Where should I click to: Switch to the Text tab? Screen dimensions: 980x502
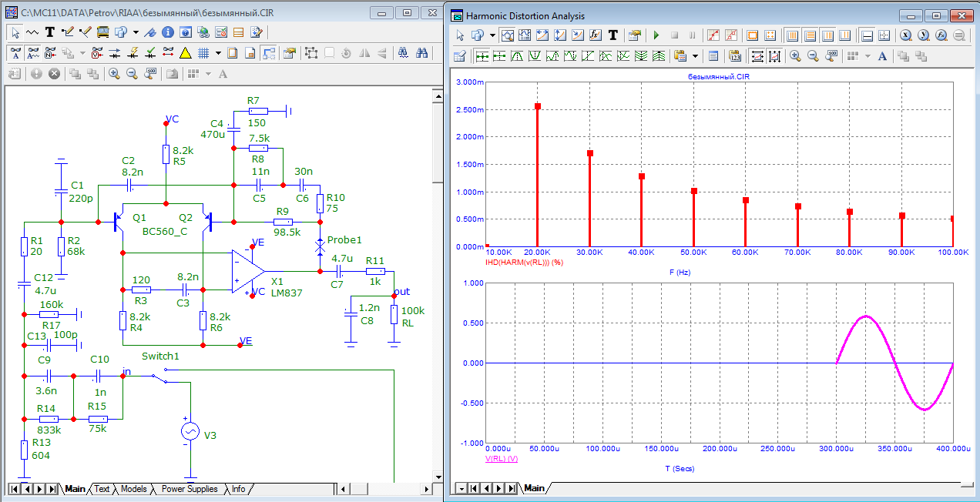pyautogui.click(x=102, y=489)
